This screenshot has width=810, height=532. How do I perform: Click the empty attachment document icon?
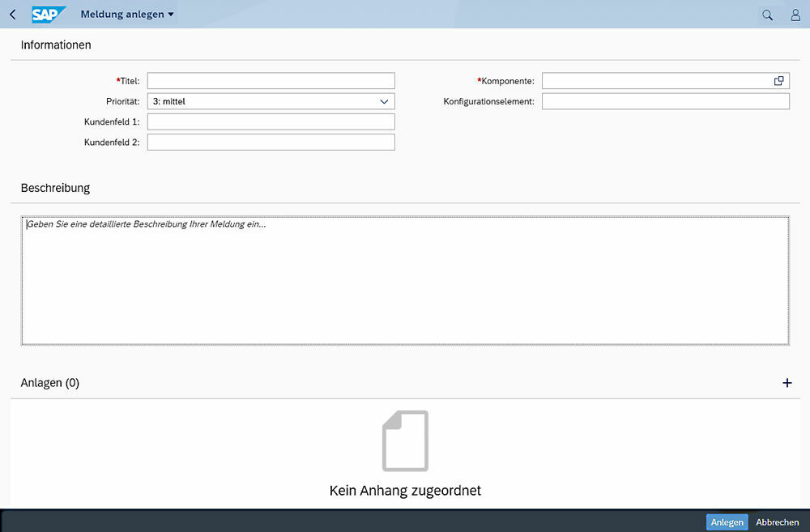click(405, 441)
